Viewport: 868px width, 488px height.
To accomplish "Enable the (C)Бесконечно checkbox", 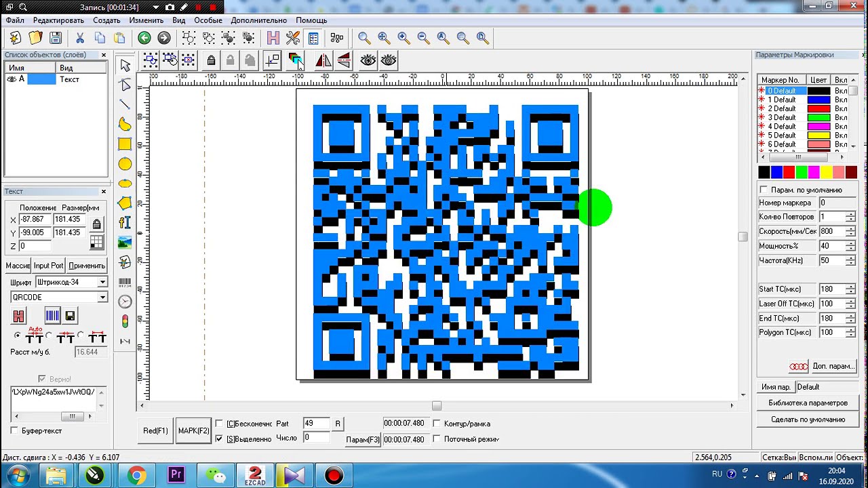I will [219, 424].
